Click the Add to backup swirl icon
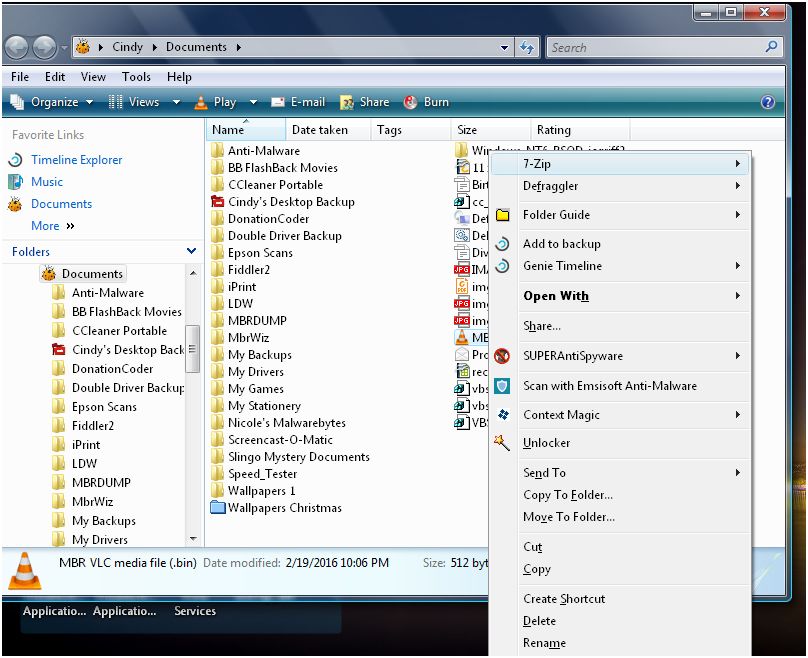 tap(502, 244)
